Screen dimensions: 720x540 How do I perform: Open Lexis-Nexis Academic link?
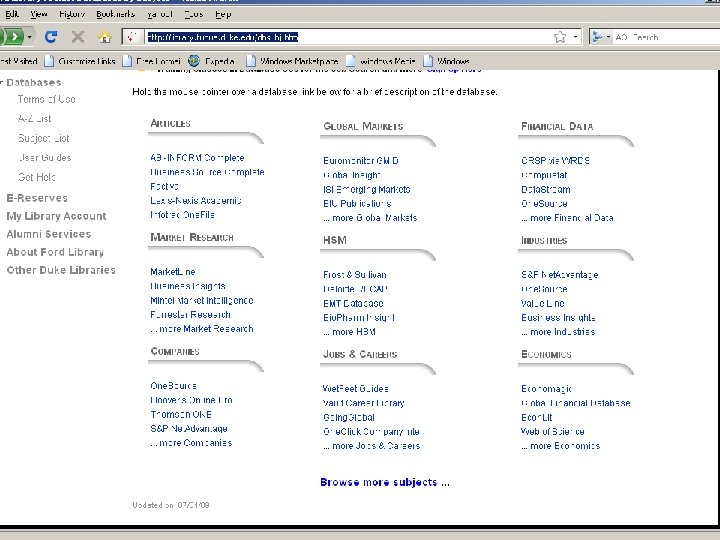(x=196, y=200)
